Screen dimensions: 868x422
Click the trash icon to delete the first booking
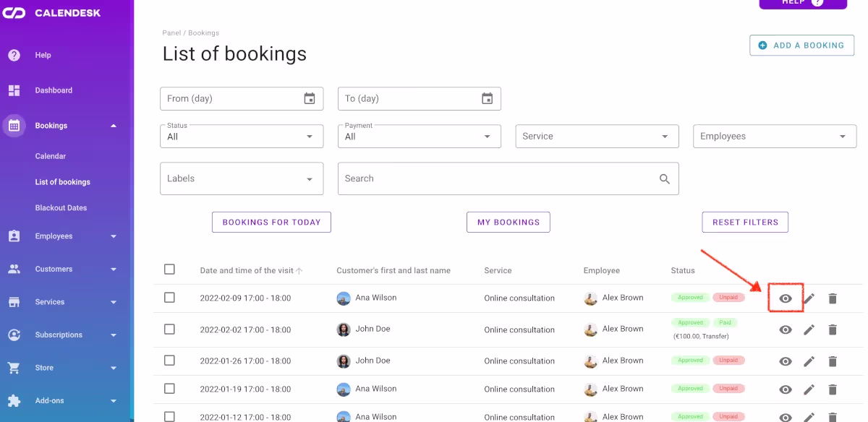[x=833, y=298]
